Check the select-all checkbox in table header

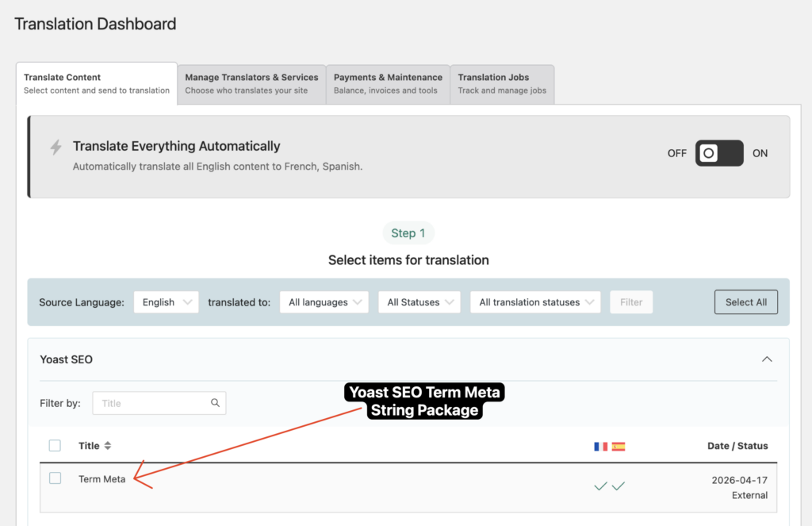(x=55, y=445)
